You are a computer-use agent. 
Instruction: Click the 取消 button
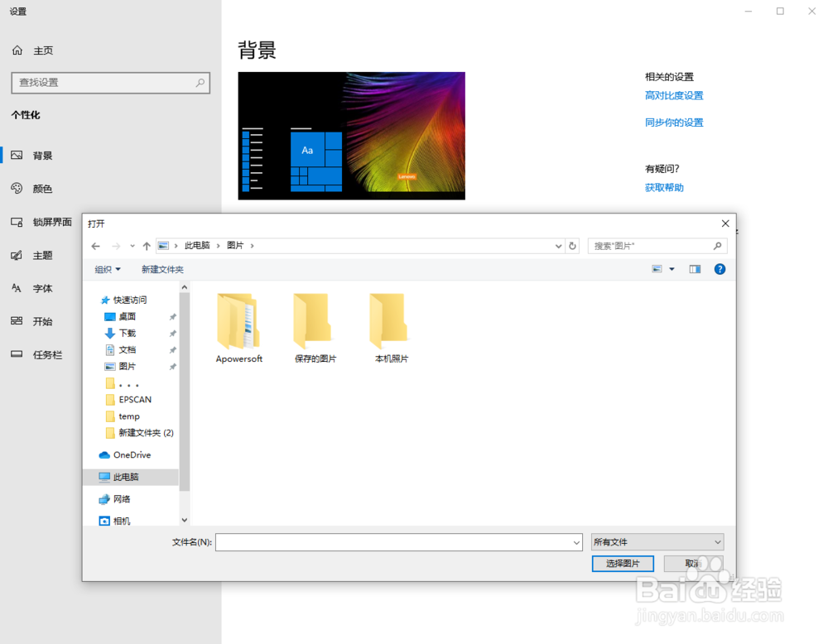(x=693, y=564)
